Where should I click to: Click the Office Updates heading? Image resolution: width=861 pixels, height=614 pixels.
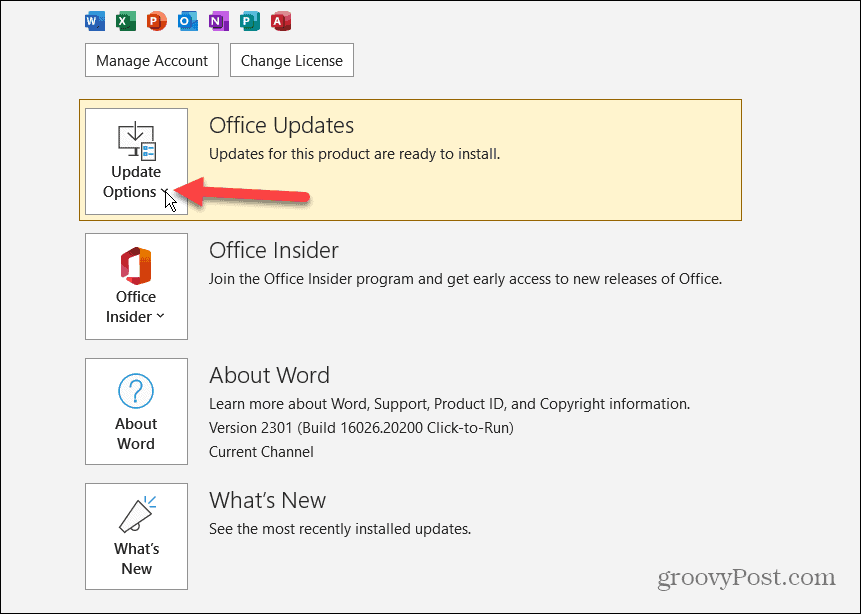(281, 126)
